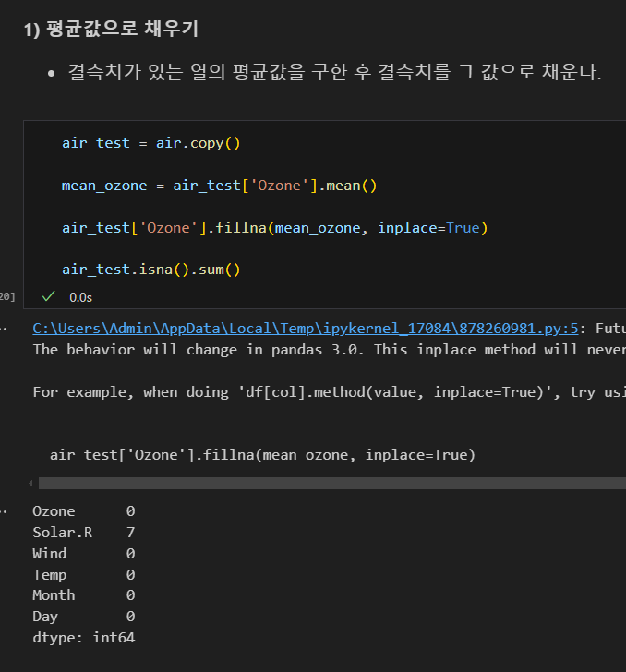Click the green cell success checkmark icon

tap(48, 296)
